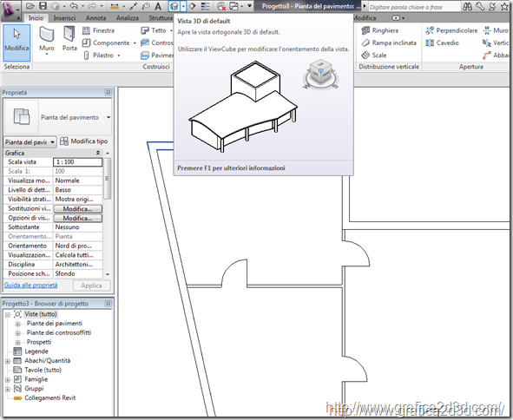Image resolution: width=513 pixels, height=420 pixels.
Task: Toggle Thin Lines icon
Action: tap(206, 6)
